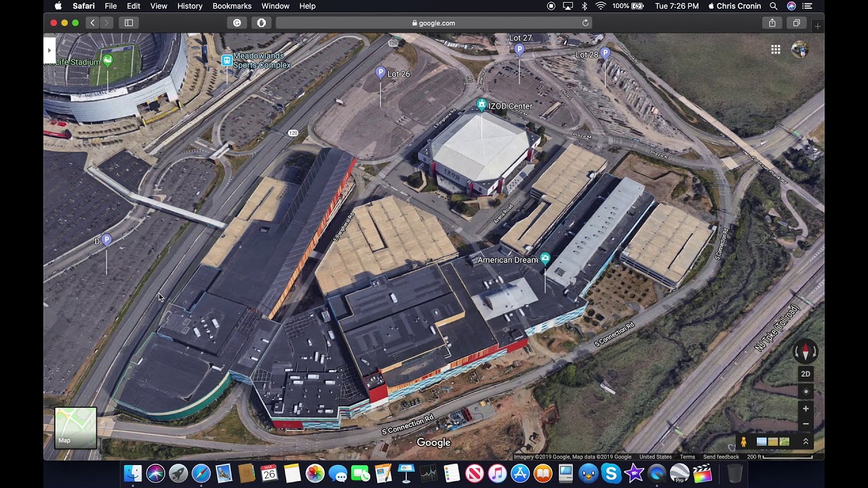Viewport: 868px width, 488px height.
Task: Zoom out with the minus button
Action: [806, 424]
